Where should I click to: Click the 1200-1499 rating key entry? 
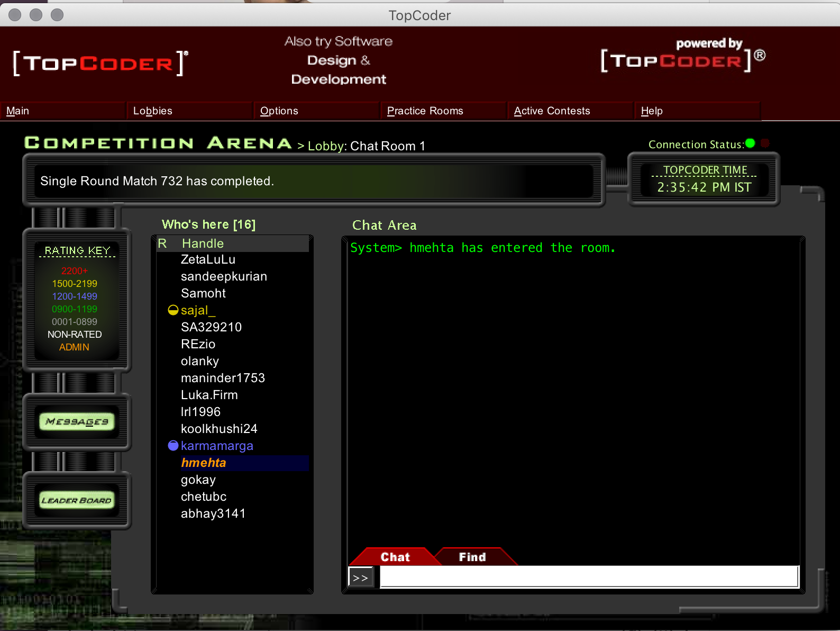pyautogui.click(x=75, y=296)
